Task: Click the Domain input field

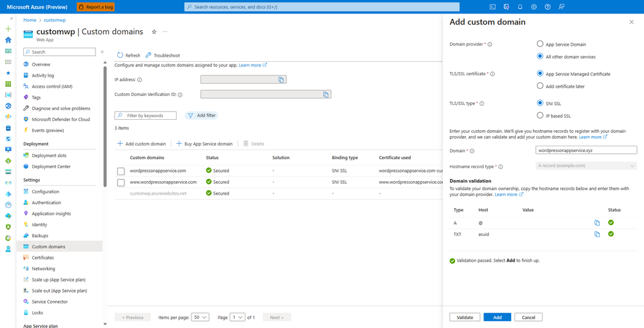Action: 586,150
